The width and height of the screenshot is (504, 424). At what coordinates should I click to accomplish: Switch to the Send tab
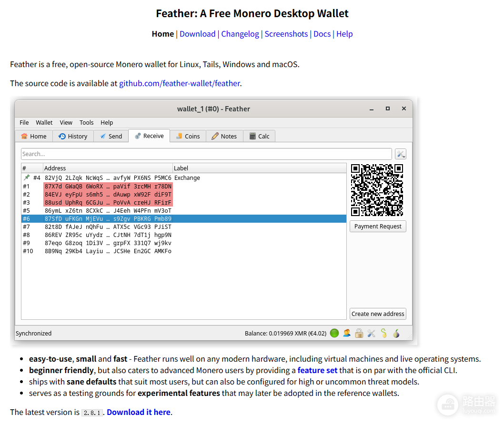(x=111, y=136)
